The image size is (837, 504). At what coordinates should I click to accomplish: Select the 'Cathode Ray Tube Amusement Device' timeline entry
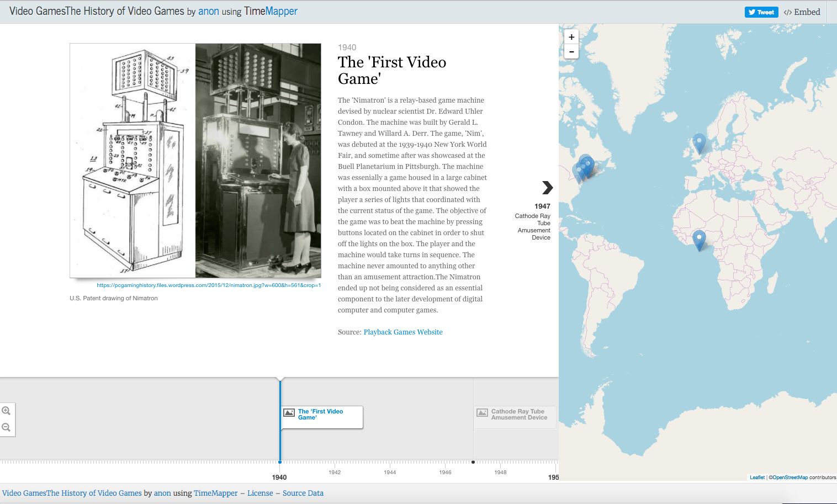click(518, 415)
